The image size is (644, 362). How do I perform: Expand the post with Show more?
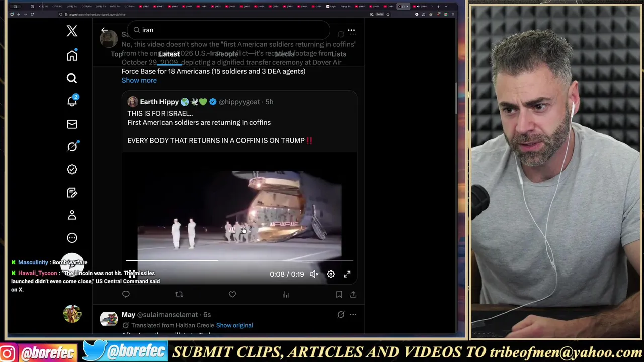point(139,80)
